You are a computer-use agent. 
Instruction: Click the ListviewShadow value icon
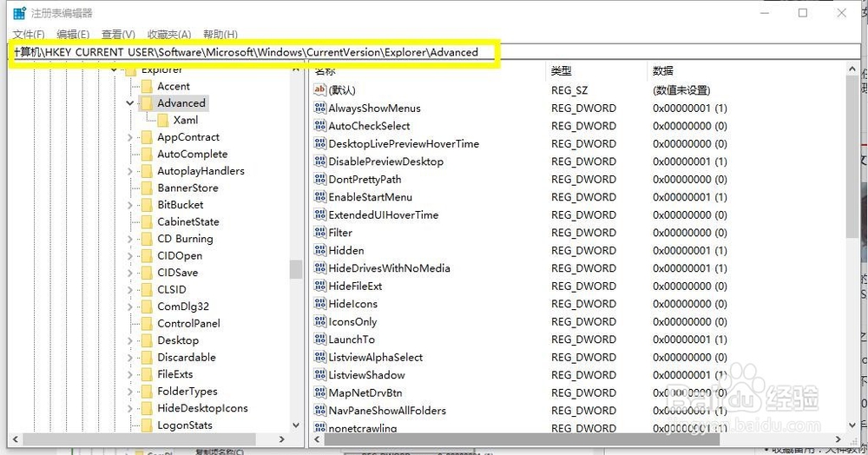[320, 375]
